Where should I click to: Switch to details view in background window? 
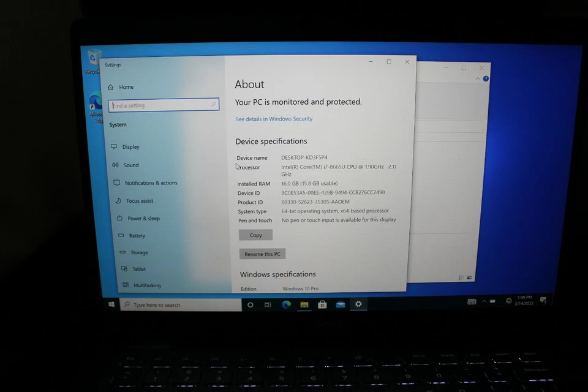pyautogui.click(x=461, y=277)
